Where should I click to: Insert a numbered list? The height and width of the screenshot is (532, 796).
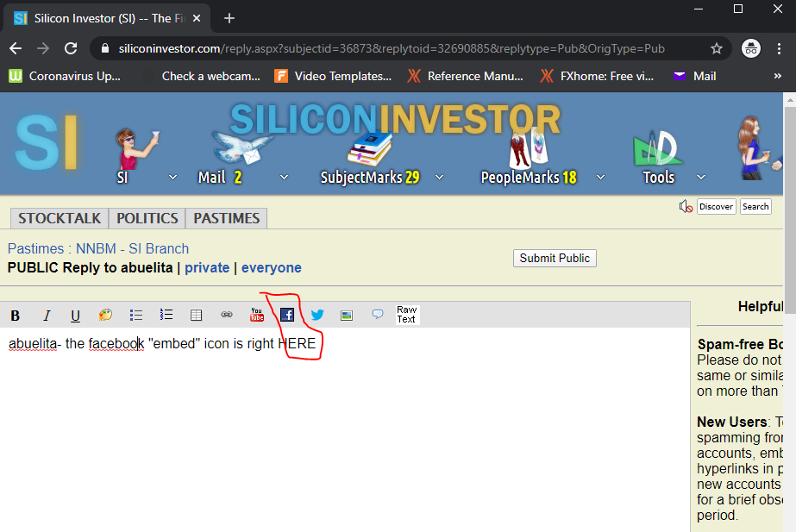[166, 316]
